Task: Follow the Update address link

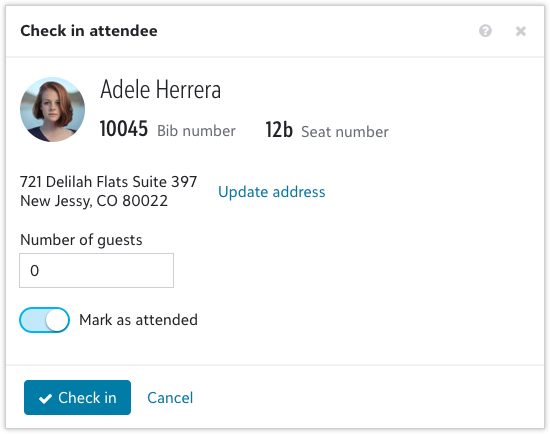Action: tap(272, 192)
